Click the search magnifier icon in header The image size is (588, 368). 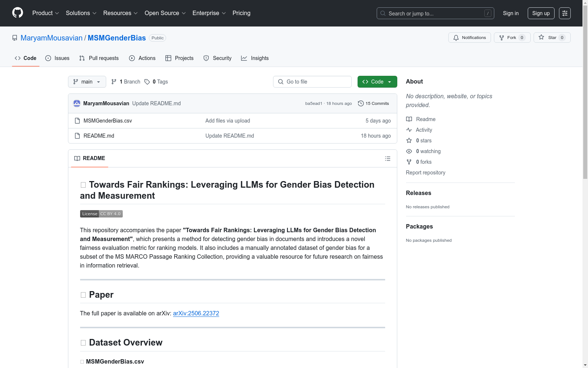click(x=383, y=13)
